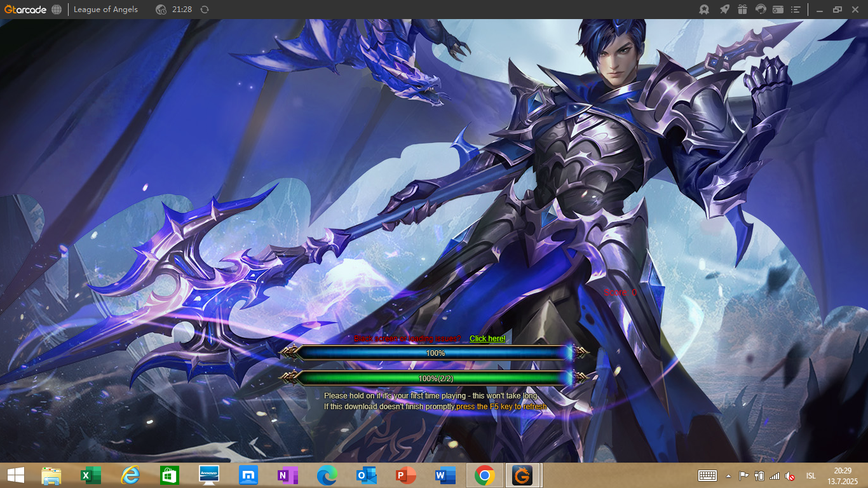Open Lenovo app from taskbar

209,475
